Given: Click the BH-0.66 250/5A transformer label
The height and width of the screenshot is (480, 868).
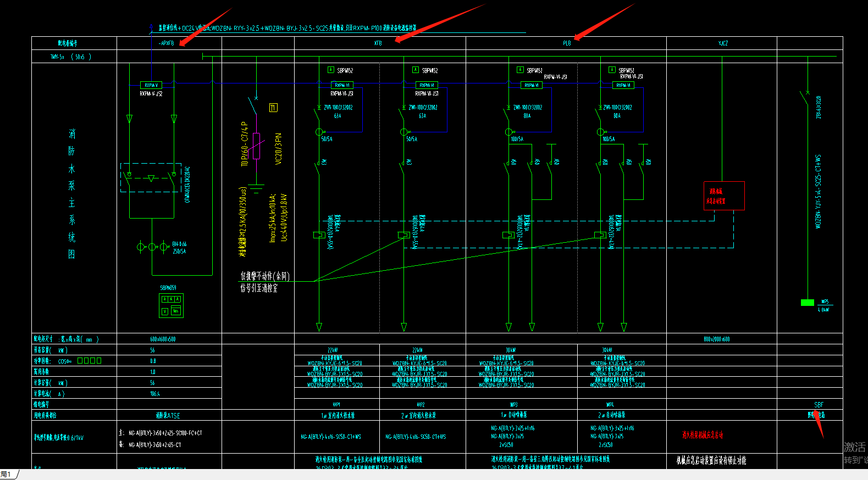Looking at the screenshot, I should pyautogui.click(x=179, y=248).
